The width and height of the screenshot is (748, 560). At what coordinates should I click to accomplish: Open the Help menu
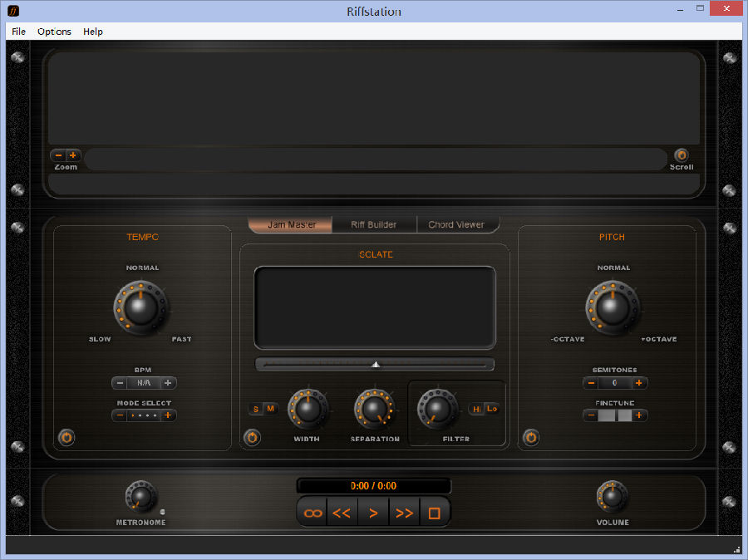tap(93, 32)
